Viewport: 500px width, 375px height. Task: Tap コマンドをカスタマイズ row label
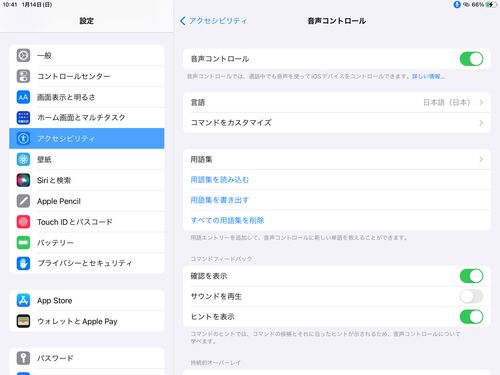click(231, 123)
